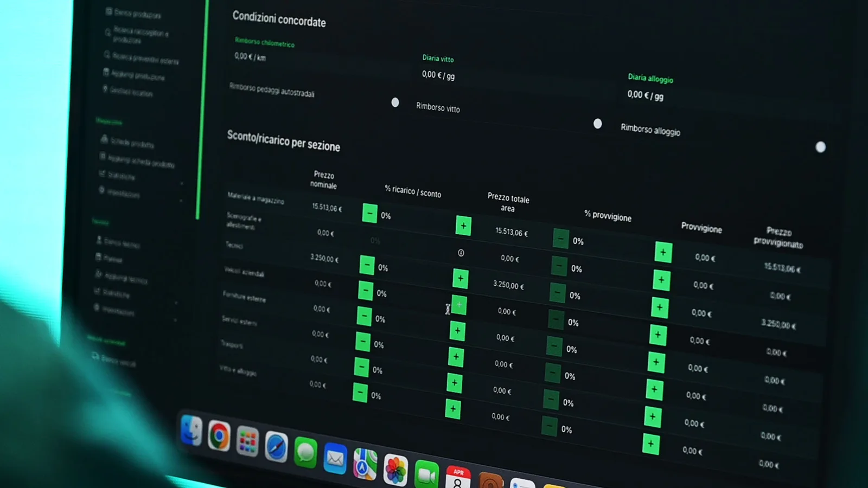868x488 pixels.
Task: Open Launchpad in the dock
Action: coord(247,441)
